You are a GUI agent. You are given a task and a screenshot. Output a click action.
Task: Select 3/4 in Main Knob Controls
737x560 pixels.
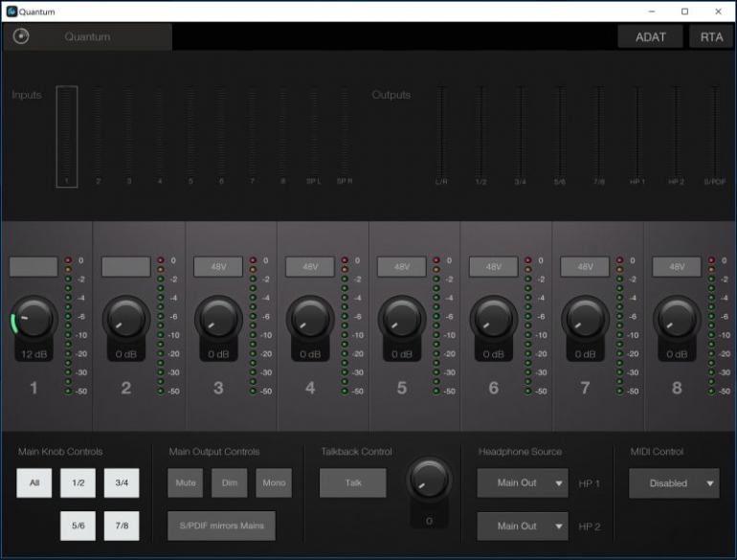pos(122,482)
